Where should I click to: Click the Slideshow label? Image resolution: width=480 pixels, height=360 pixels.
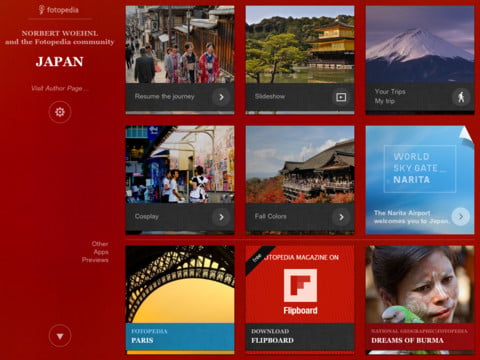coord(270,97)
